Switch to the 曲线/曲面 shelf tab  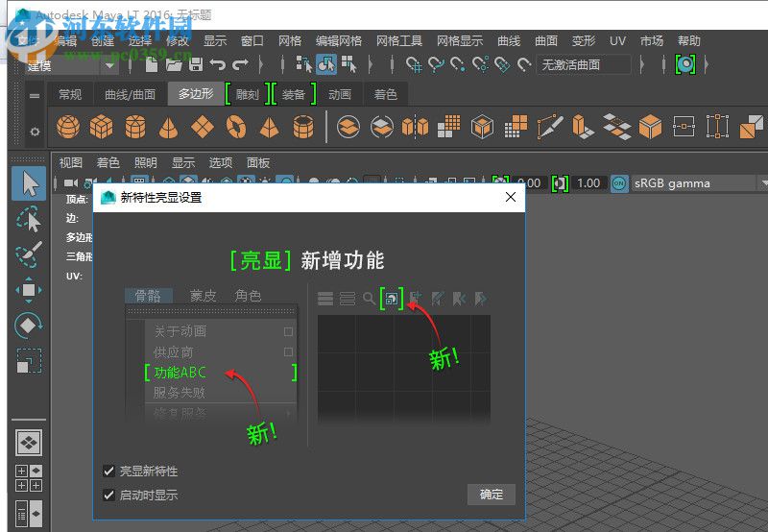point(131,94)
